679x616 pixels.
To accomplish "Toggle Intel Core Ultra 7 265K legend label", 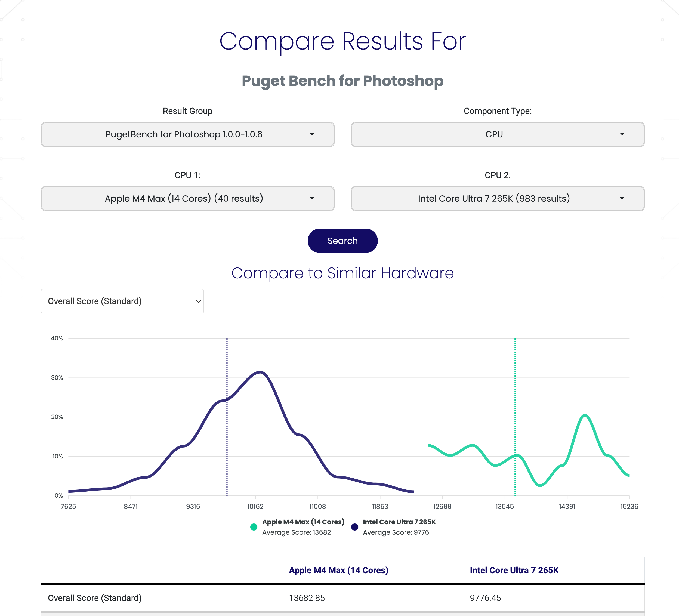I will pos(399,522).
